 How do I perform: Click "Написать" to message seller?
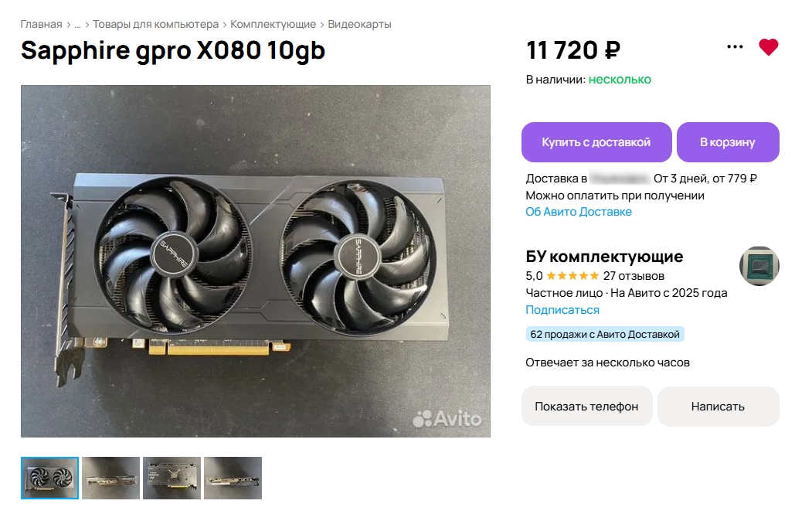[x=718, y=407]
